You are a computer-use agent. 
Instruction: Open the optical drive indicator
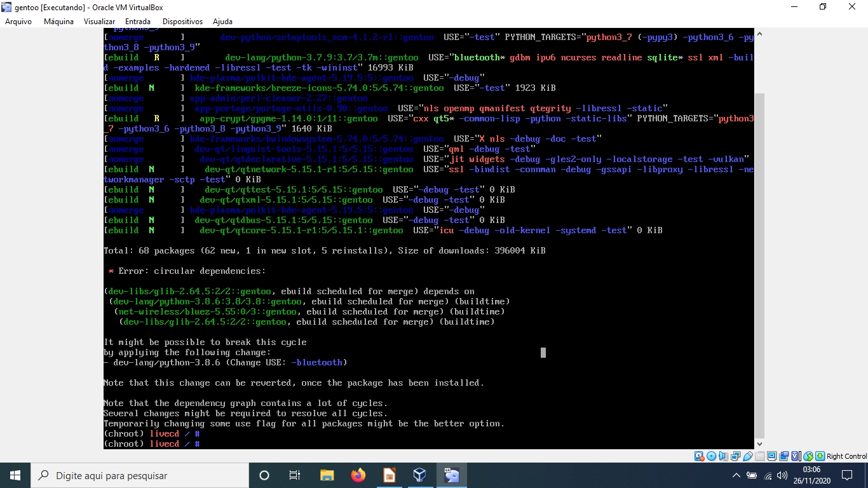(712, 456)
